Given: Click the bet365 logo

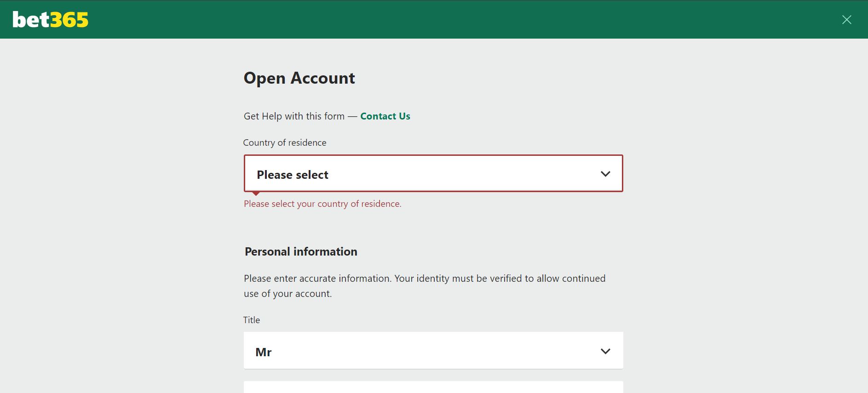Looking at the screenshot, I should coord(51,19).
